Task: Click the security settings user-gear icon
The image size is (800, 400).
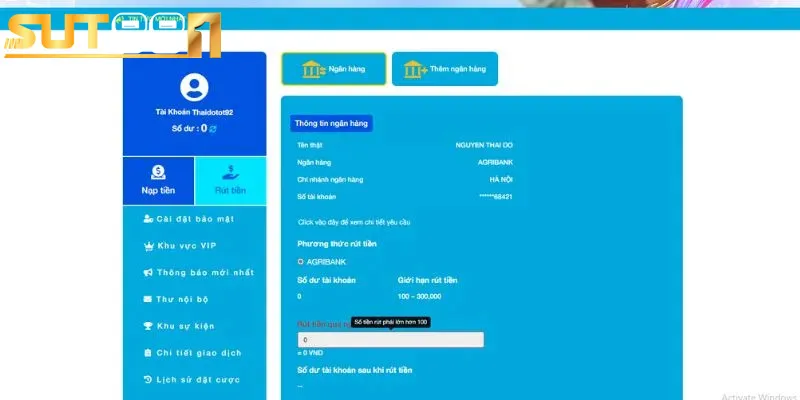Action: tap(148, 218)
